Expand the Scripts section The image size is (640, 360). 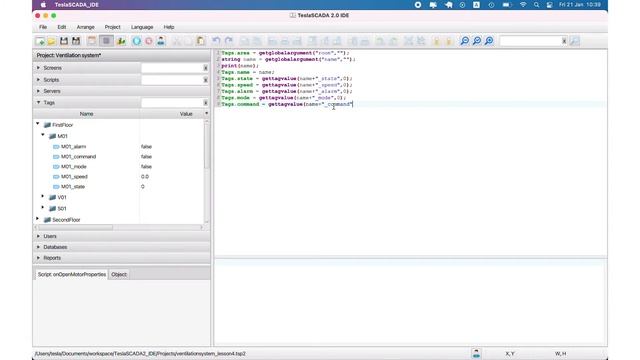click(x=38, y=80)
